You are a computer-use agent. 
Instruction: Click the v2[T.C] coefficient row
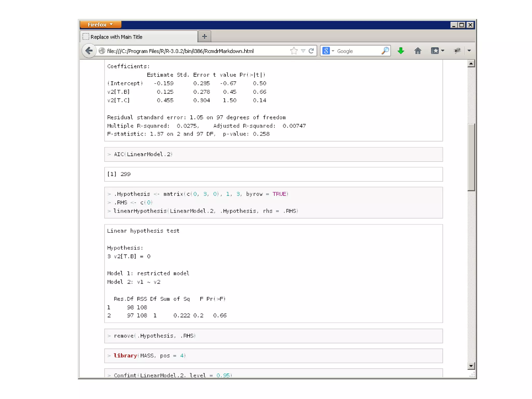click(187, 100)
